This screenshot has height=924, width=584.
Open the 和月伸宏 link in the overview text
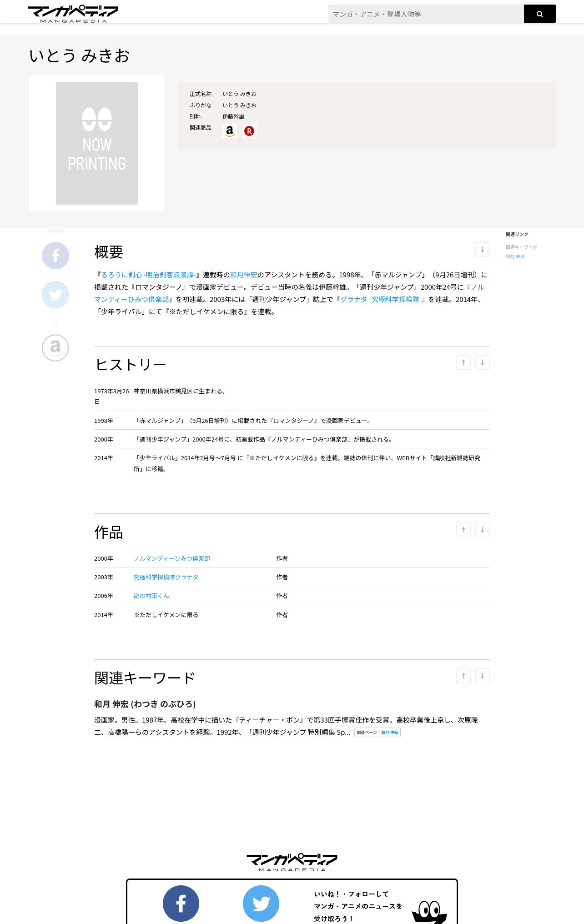click(243, 275)
